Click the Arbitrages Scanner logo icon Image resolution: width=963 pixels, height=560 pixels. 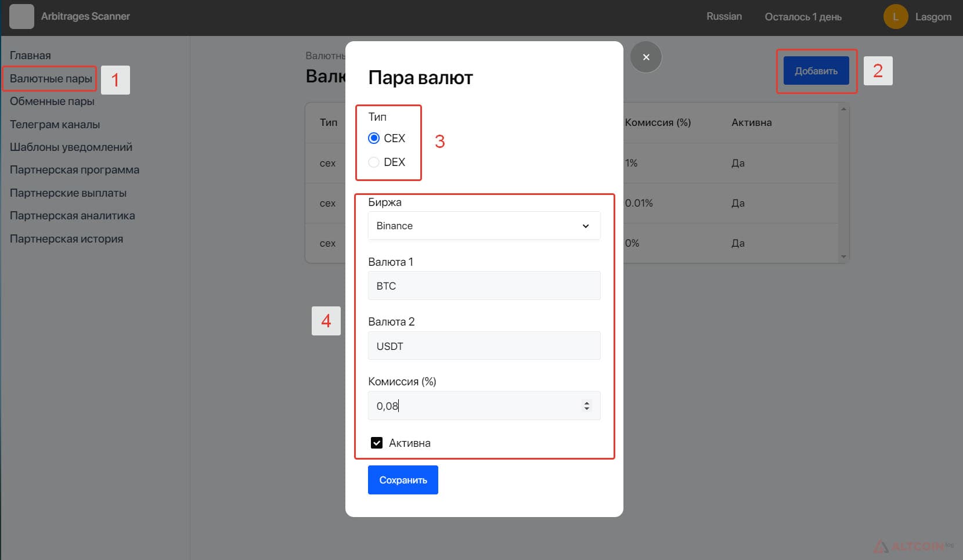pyautogui.click(x=21, y=17)
